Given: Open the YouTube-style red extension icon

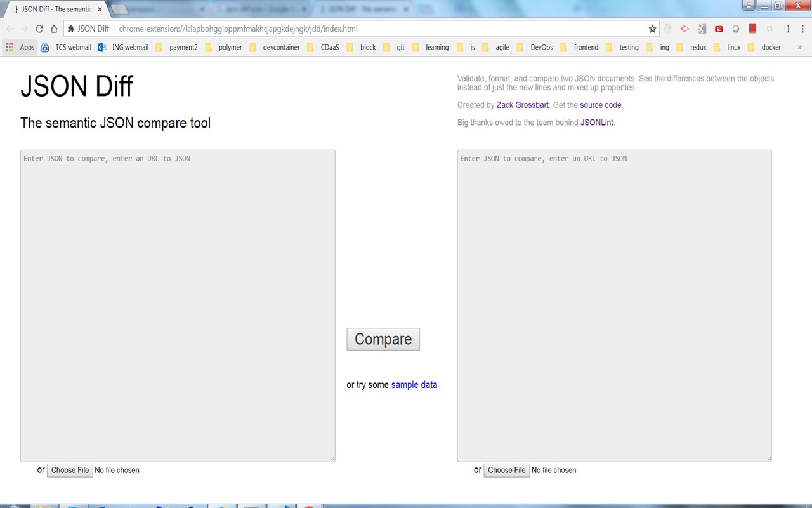Looking at the screenshot, I should [719, 29].
